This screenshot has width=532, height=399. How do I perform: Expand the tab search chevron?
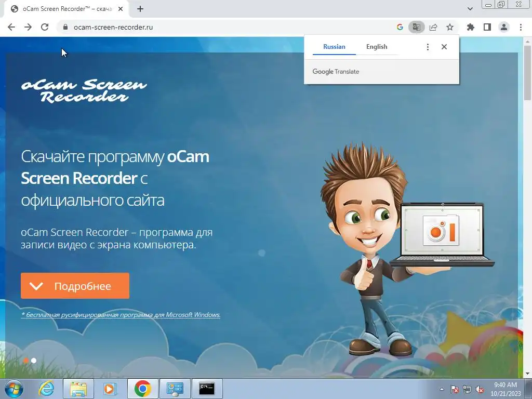470,9
